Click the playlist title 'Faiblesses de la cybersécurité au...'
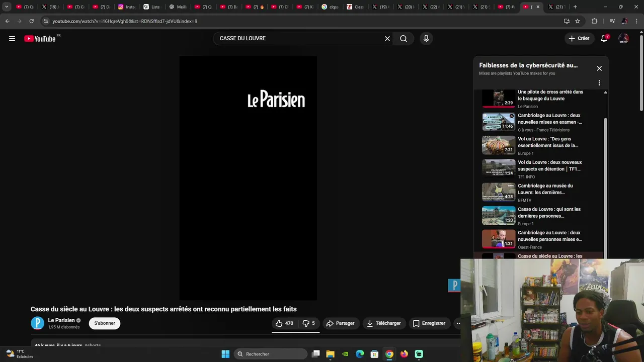Screen dimensions: 644x362 pos(528,65)
